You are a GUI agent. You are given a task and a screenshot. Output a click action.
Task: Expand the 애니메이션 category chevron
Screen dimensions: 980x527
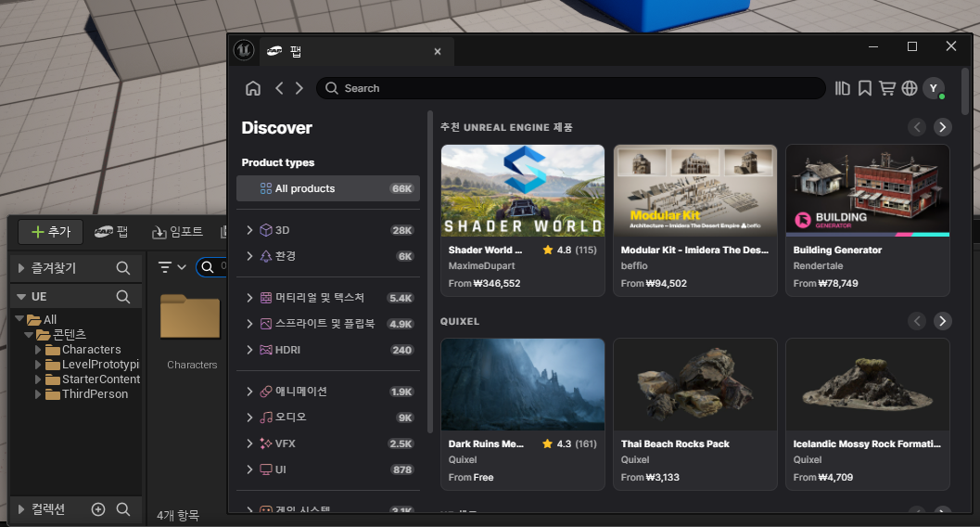(249, 392)
